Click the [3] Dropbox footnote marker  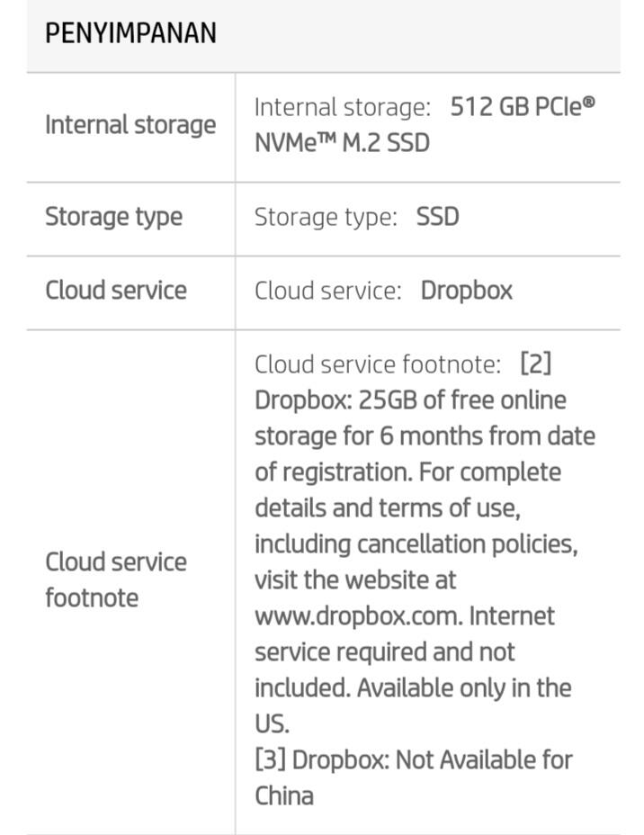[x=271, y=760]
